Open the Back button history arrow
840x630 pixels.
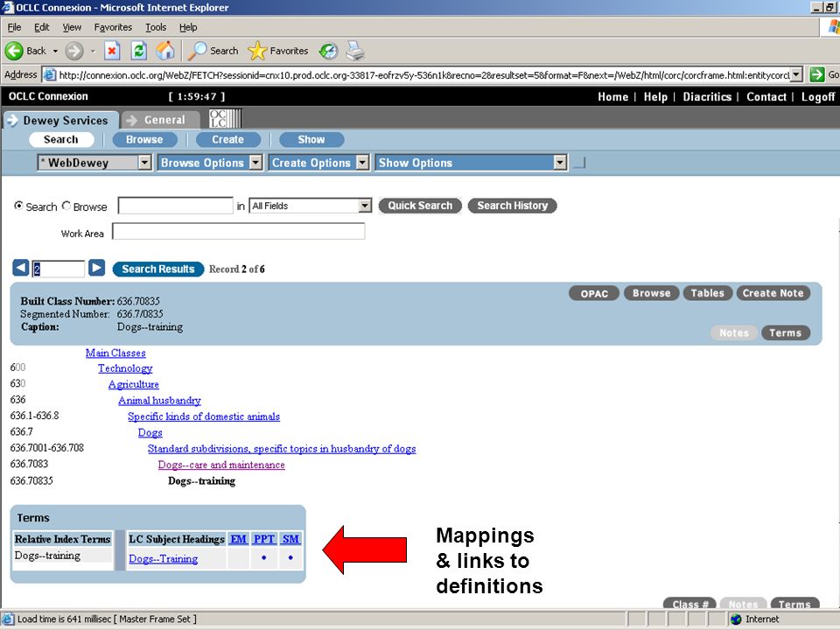click(x=54, y=51)
